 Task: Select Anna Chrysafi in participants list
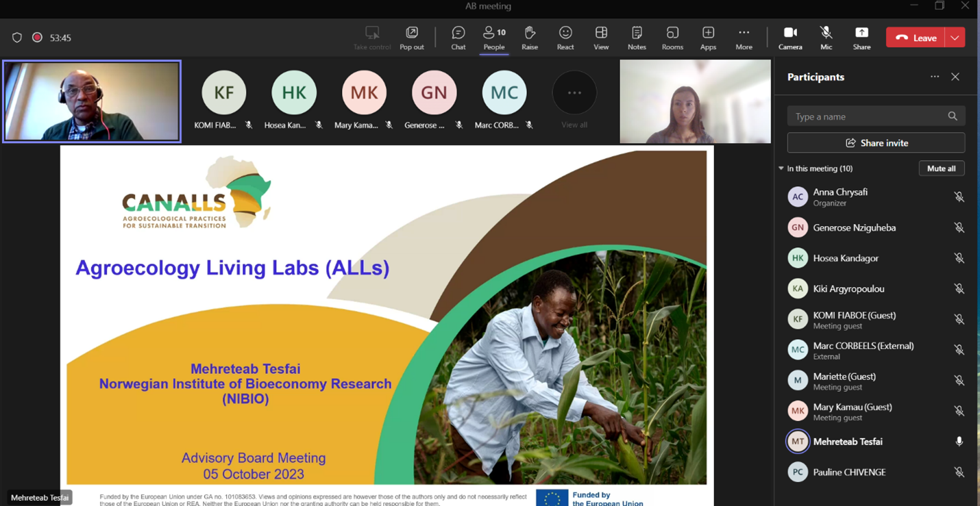[876, 197]
